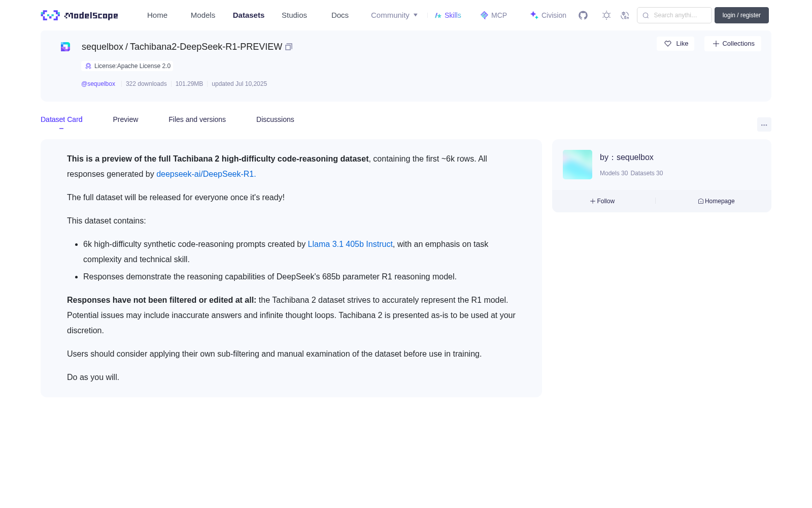Switch to the Files and versions tab

[x=197, y=119]
